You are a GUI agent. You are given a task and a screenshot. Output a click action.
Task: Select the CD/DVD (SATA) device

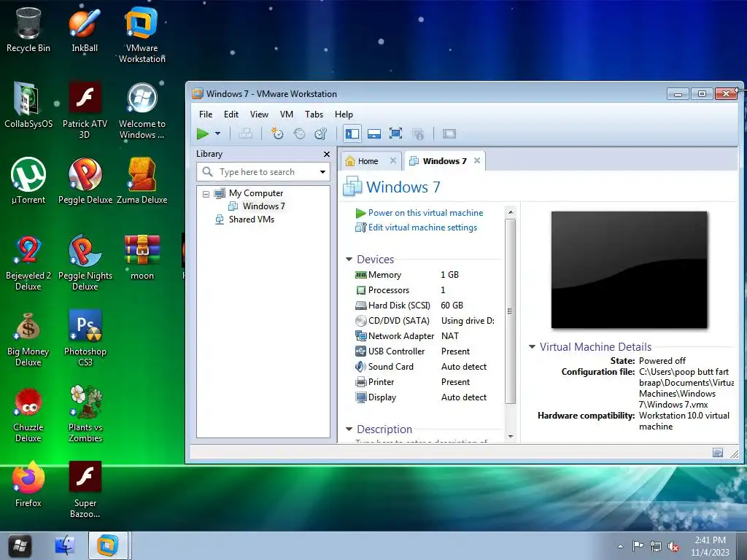coord(426,321)
